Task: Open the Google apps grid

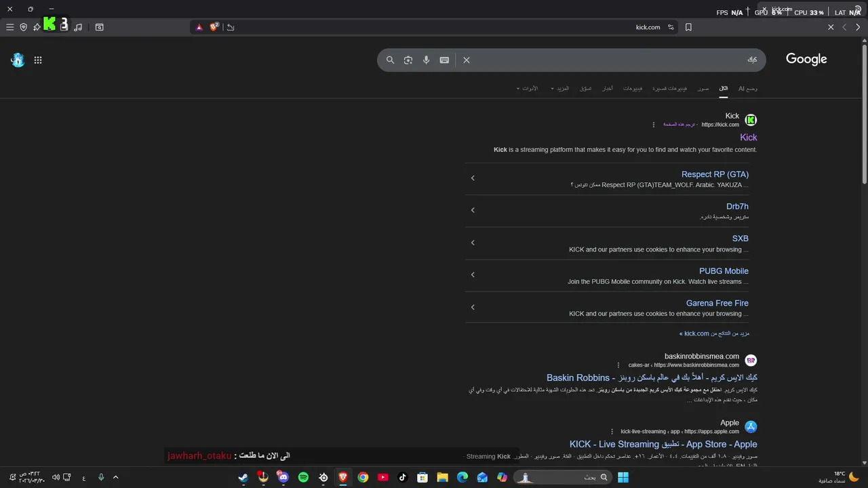Action: pos(38,60)
